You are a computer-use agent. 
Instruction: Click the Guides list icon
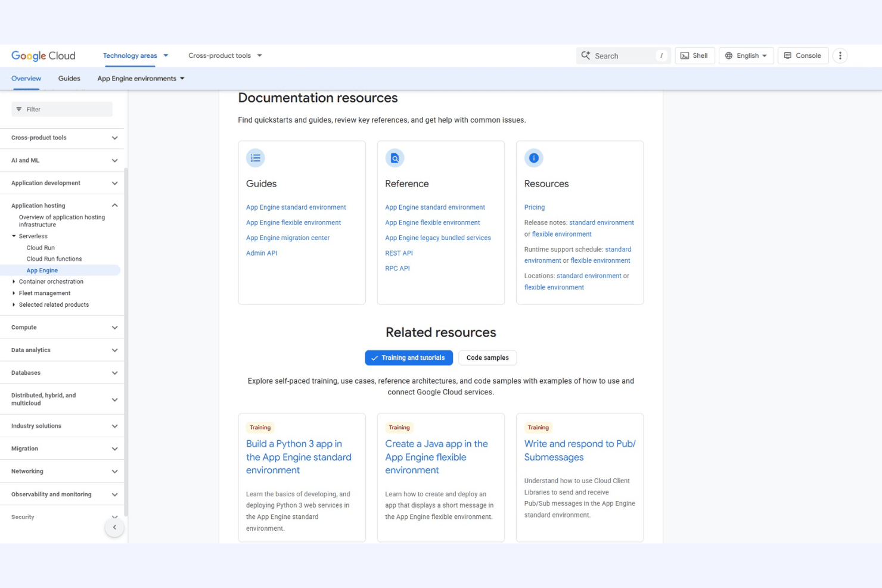[x=256, y=158]
